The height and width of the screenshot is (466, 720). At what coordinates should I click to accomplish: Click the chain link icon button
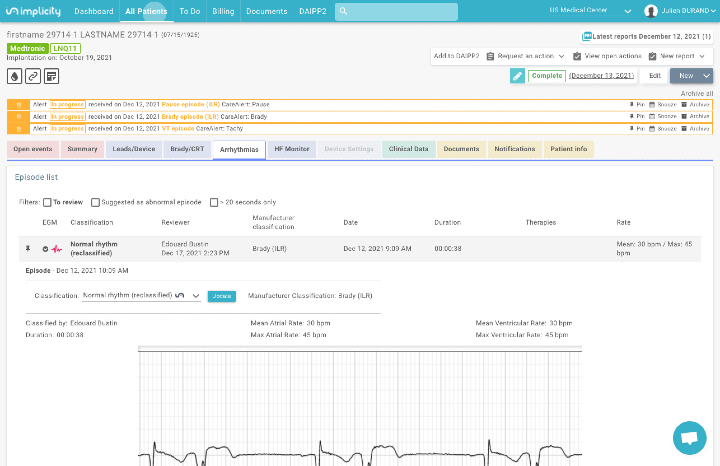tap(33, 76)
